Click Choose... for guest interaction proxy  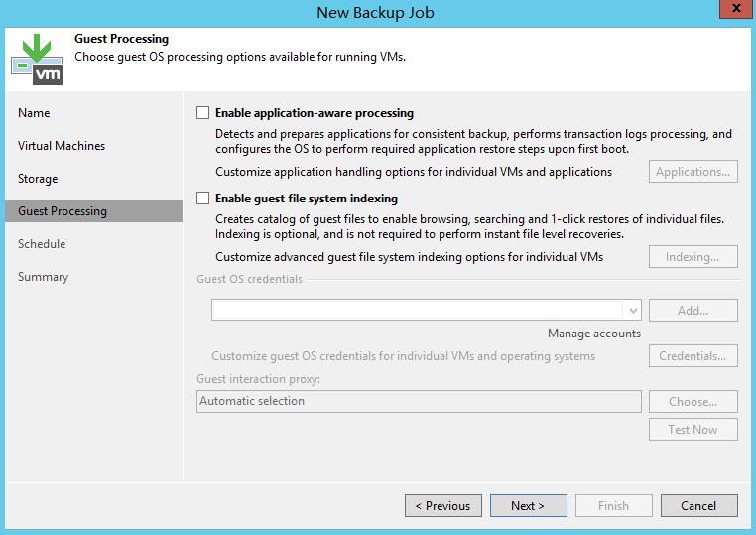[x=693, y=402]
